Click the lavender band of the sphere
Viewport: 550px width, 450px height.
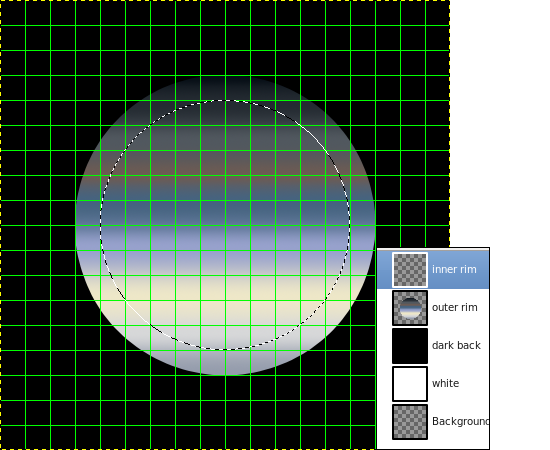(x=225, y=246)
